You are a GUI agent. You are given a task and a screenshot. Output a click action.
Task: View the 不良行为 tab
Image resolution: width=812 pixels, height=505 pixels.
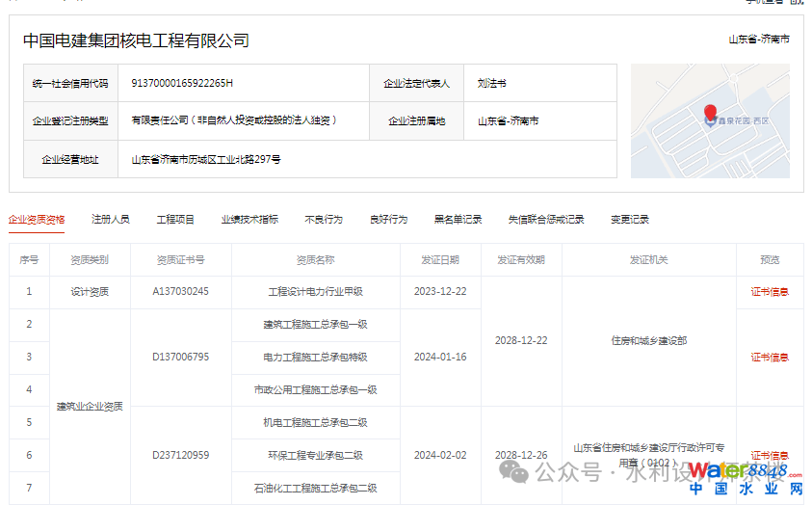[x=323, y=220]
